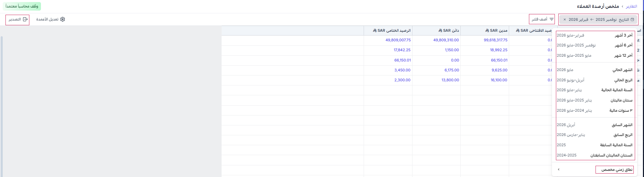Image resolution: width=644 pixels, height=177 pixels.
Task: Open debit value 18,992.25
Action: tap(499, 50)
